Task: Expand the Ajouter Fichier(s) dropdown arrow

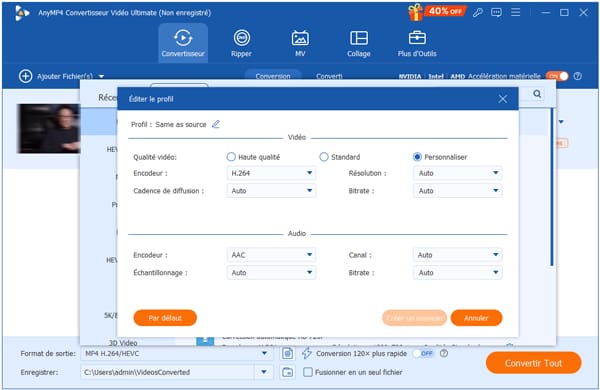Action: click(101, 77)
